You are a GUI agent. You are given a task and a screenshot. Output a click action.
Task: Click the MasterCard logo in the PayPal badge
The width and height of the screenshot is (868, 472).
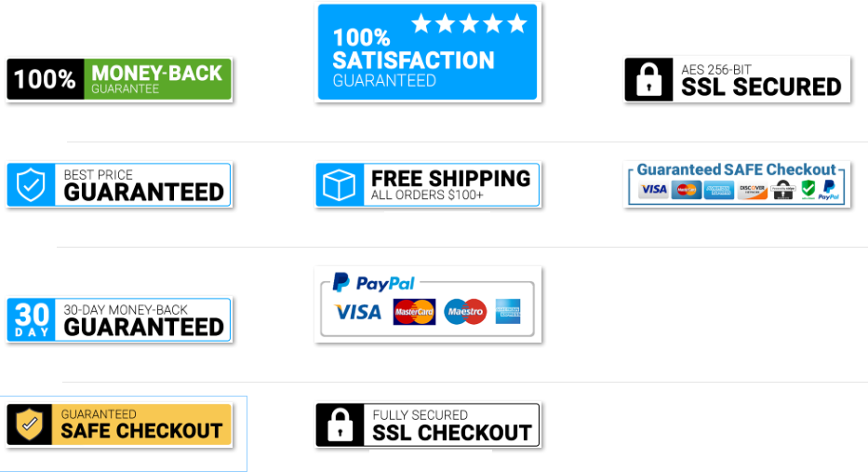[414, 312]
